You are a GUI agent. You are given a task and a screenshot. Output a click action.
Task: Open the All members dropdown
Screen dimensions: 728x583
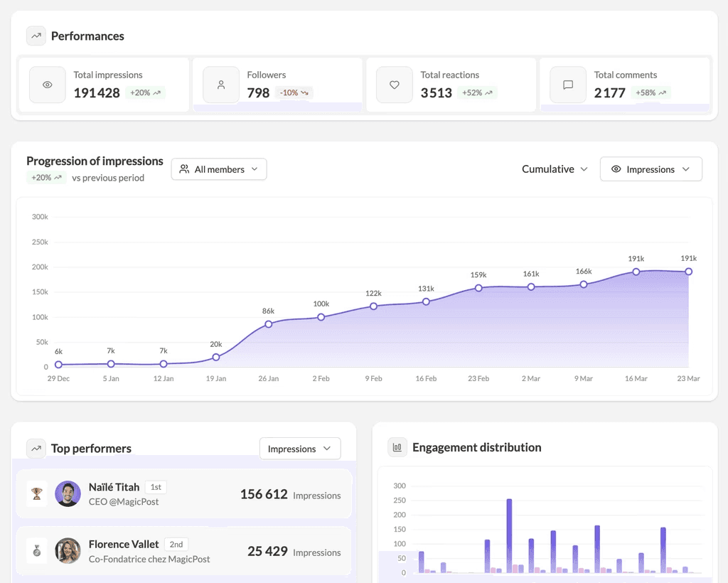click(218, 169)
